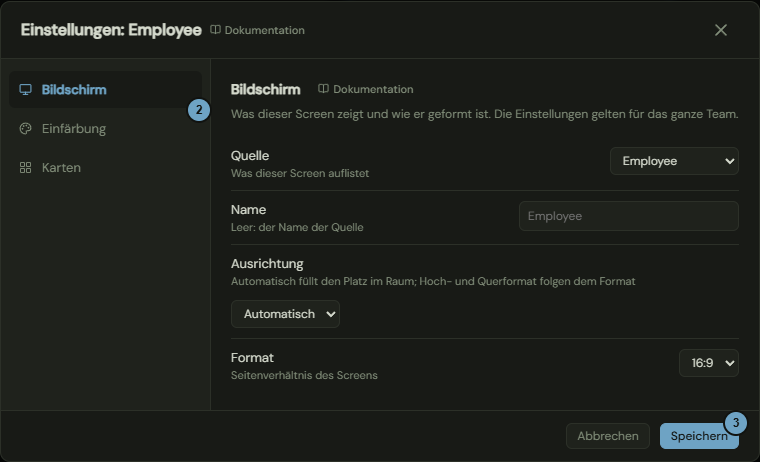Expand the Ausrichtung dropdown set to Automatisch

(x=285, y=314)
